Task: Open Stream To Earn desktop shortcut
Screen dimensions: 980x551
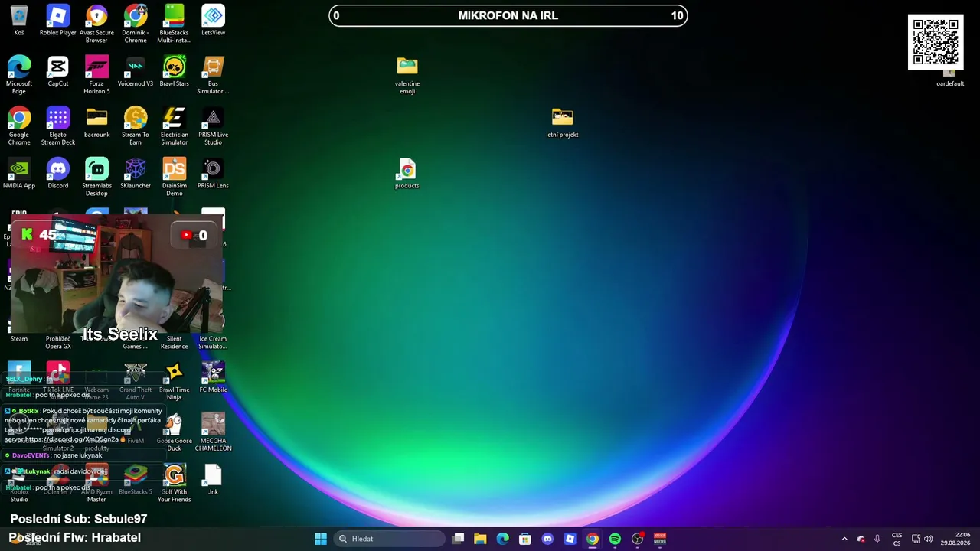Action: (x=136, y=126)
